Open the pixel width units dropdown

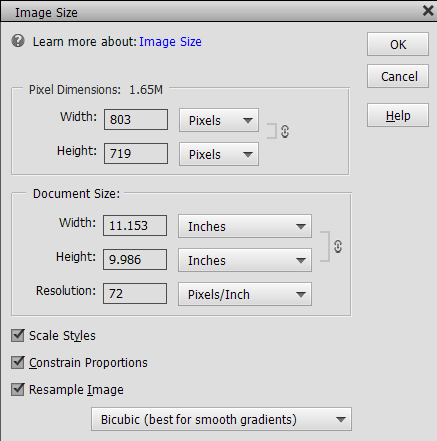pyautogui.click(x=219, y=120)
